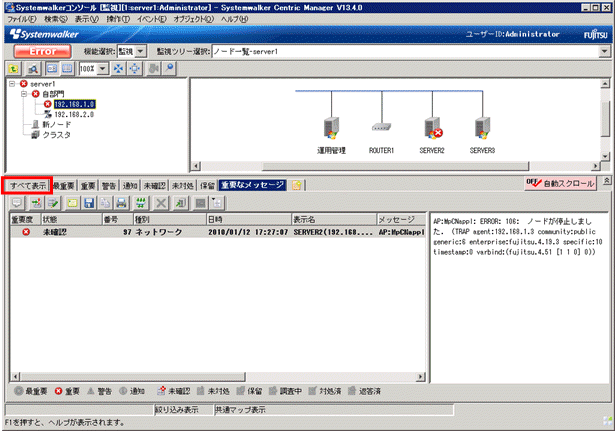Select the list view layout icon

(x=67, y=69)
